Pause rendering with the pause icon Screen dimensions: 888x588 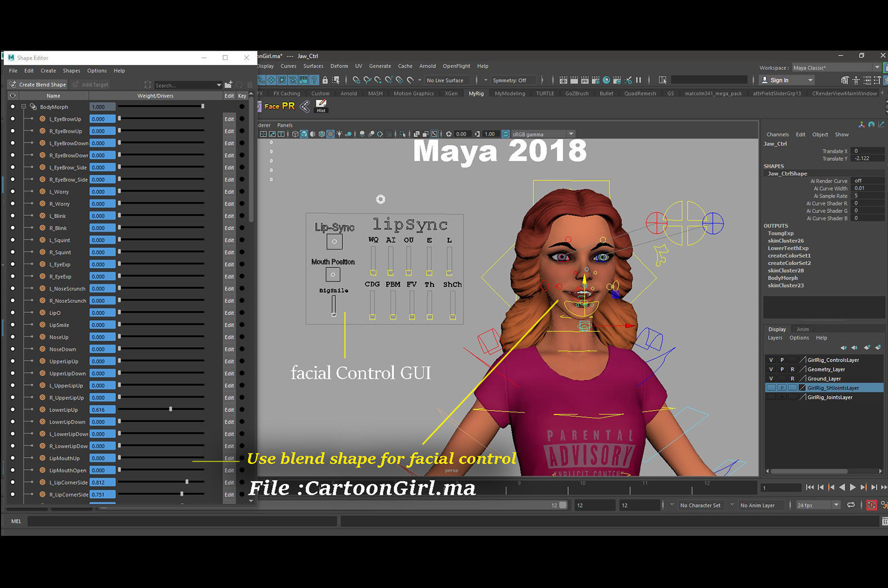[638, 80]
